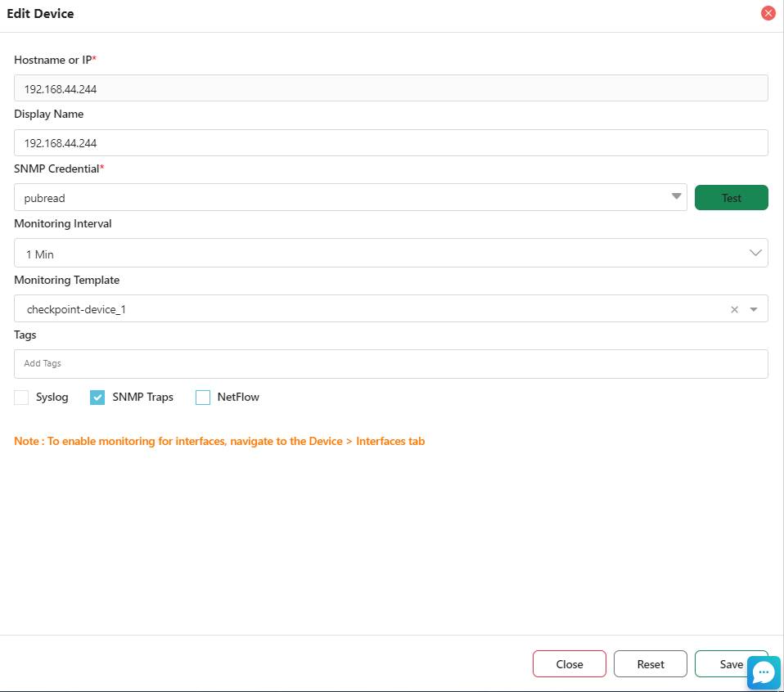Click the Monitoring Interval label

point(62,223)
